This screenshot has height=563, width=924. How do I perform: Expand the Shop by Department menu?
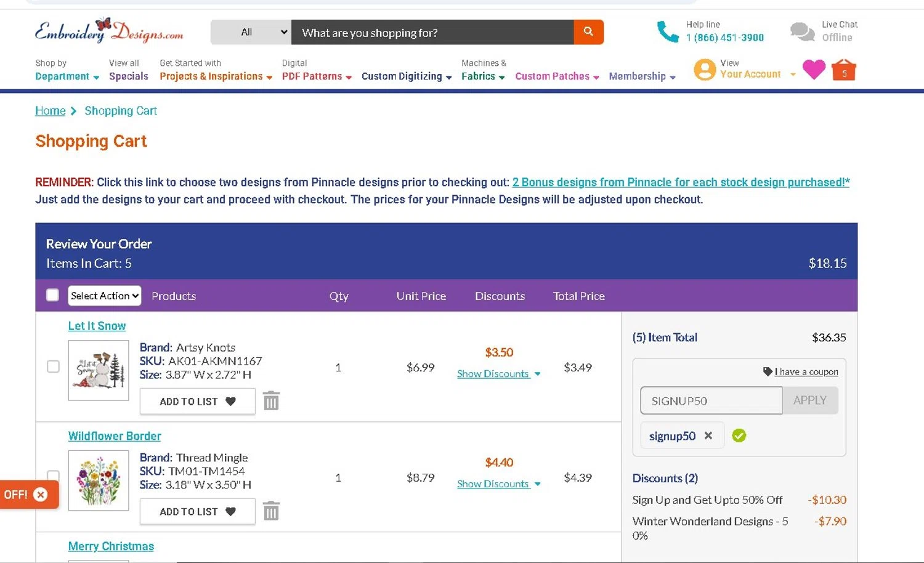point(67,70)
